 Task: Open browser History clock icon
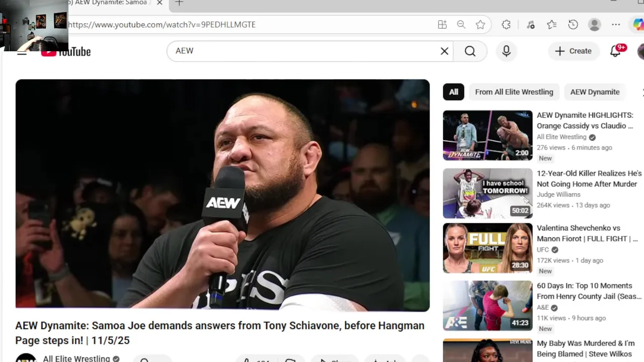(573, 25)
